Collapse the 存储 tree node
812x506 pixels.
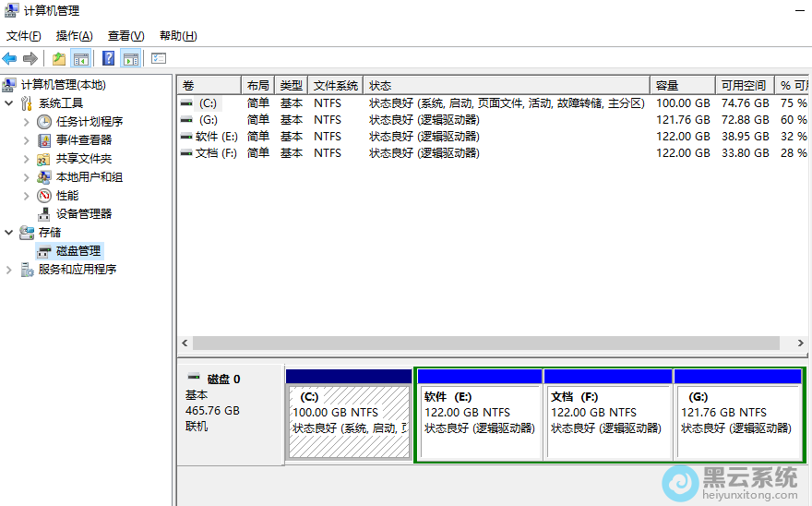[x=8, y=233]
